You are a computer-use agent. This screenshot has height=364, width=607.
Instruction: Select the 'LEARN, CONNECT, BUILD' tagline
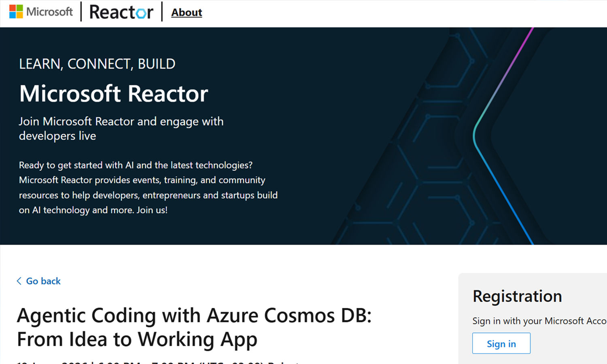point(97,64)
